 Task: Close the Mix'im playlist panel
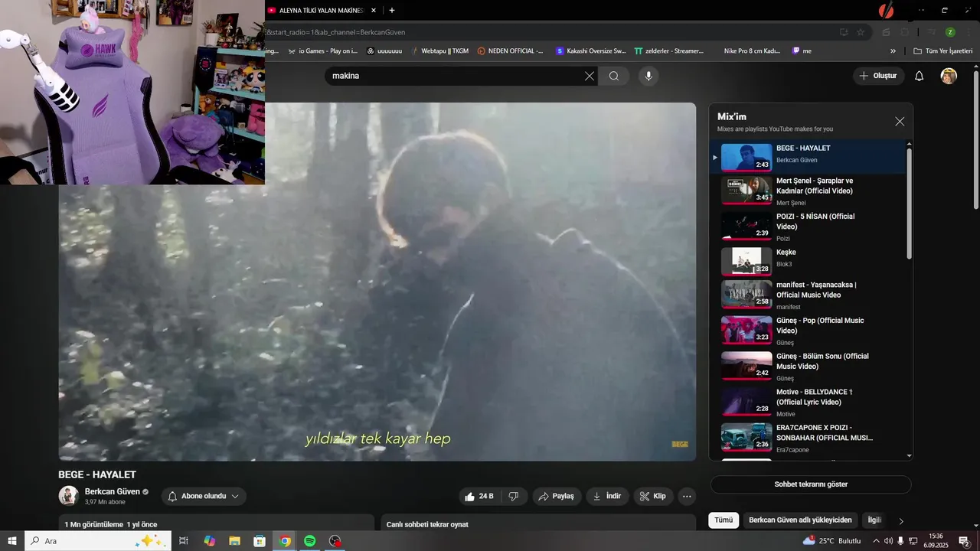900,122
